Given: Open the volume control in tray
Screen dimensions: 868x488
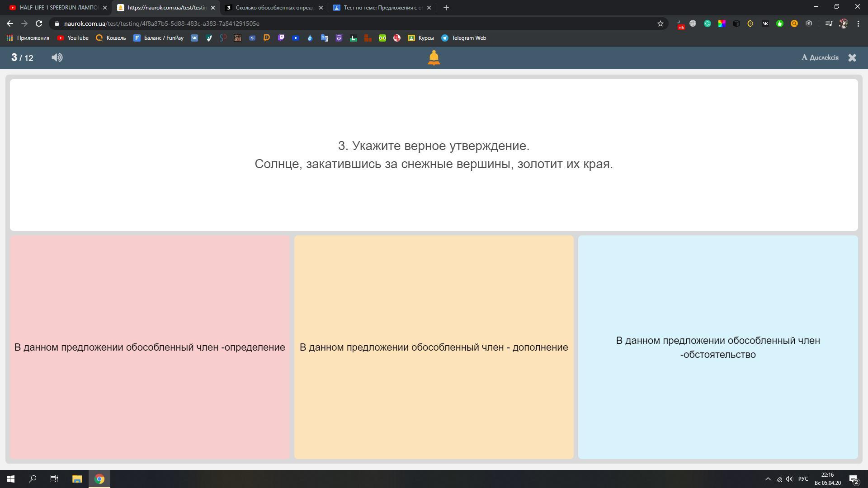Looking at the screenshot, I should (x=789, y=479).
